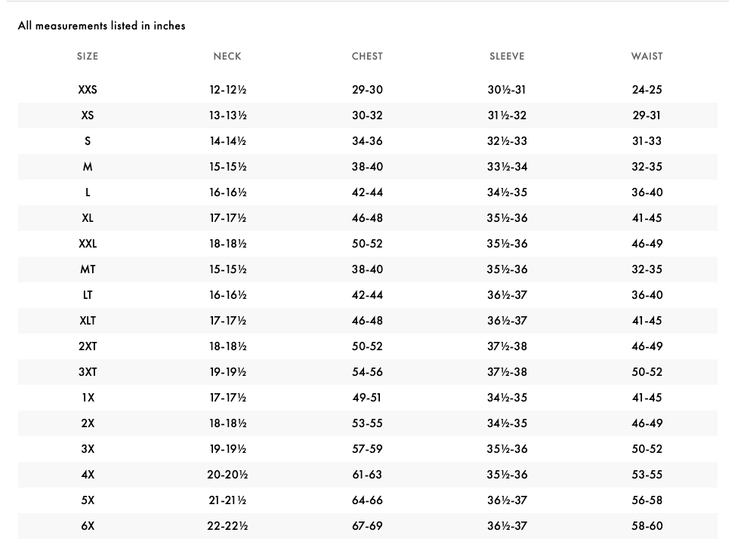This screenshot has width=744, height=560.
Task: Select the 49-51 chest value for 1X
Action: 367,398
